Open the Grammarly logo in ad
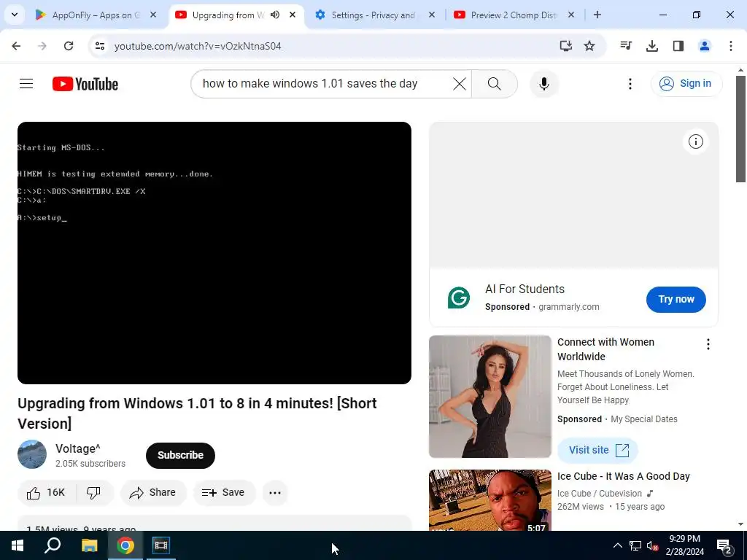The height and width of the screenshot is (560, 747). [x=459, y=297]
